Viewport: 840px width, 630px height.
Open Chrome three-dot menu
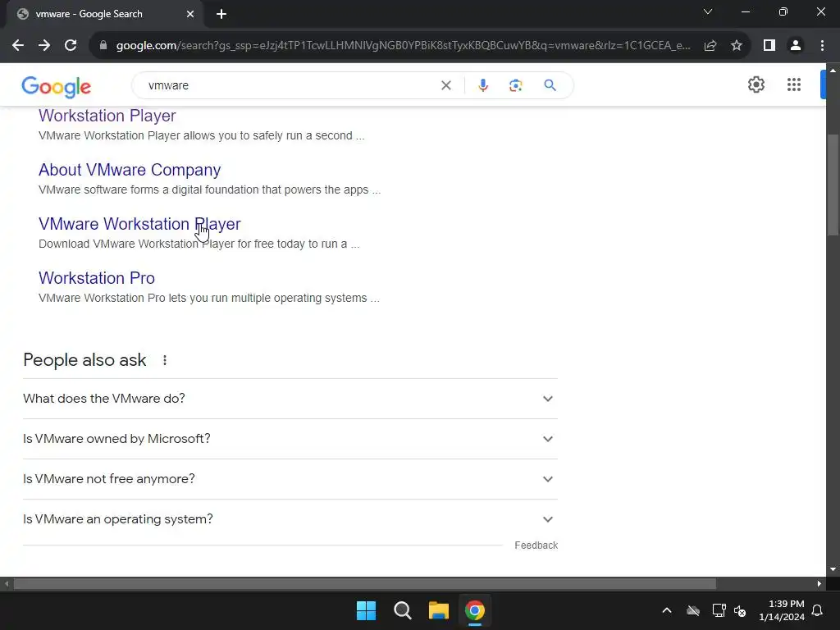[822, 46]
